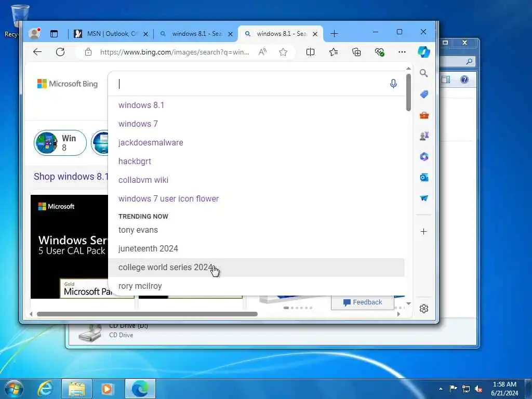Open the sidebar Microsoft 365 icon
This screenshot has width=532, height=399.
[x=424, y=157]
